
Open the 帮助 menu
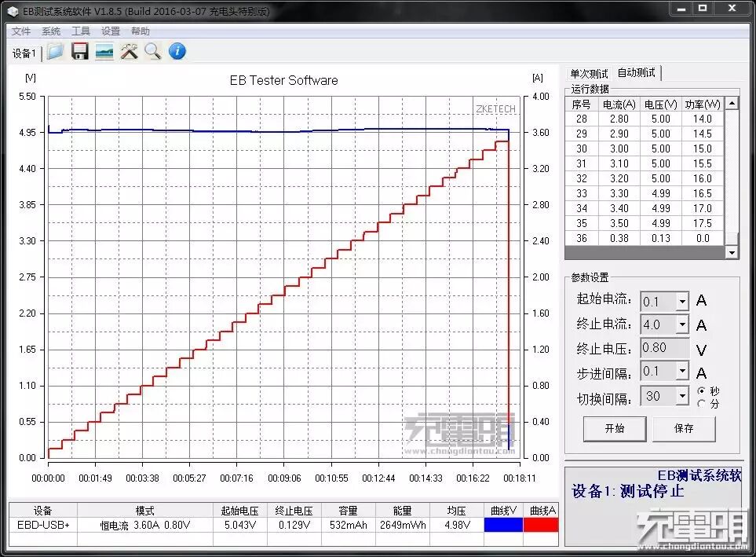pos(141,31)
